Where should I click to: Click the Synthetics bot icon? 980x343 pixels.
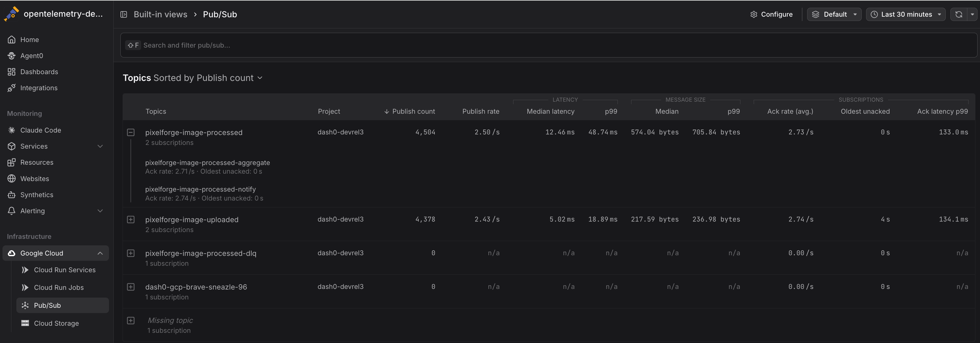point(11,195)
